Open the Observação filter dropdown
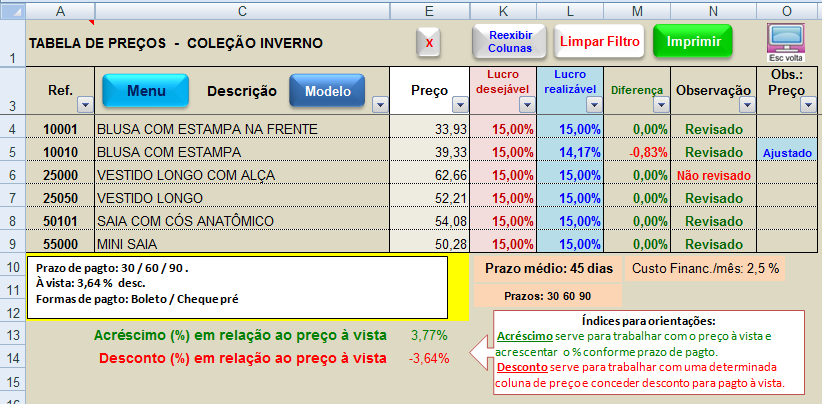Viewport: 822px width, 404px height. 746,104
